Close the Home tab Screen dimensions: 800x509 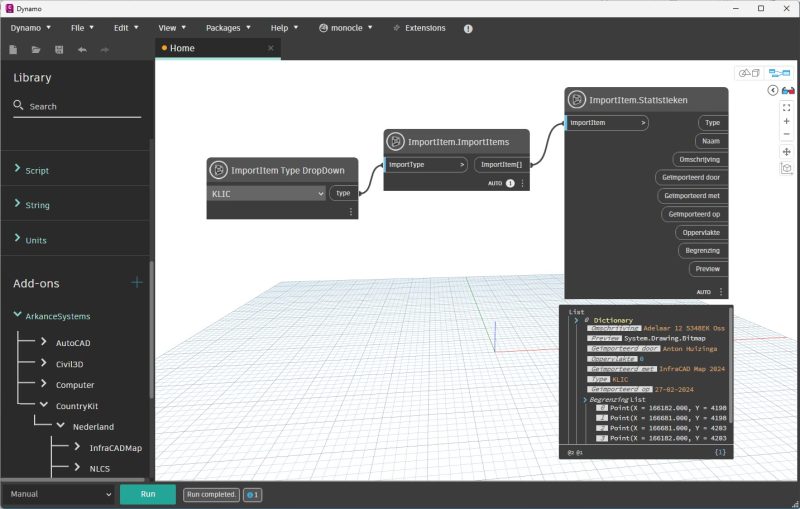[270, 48]
